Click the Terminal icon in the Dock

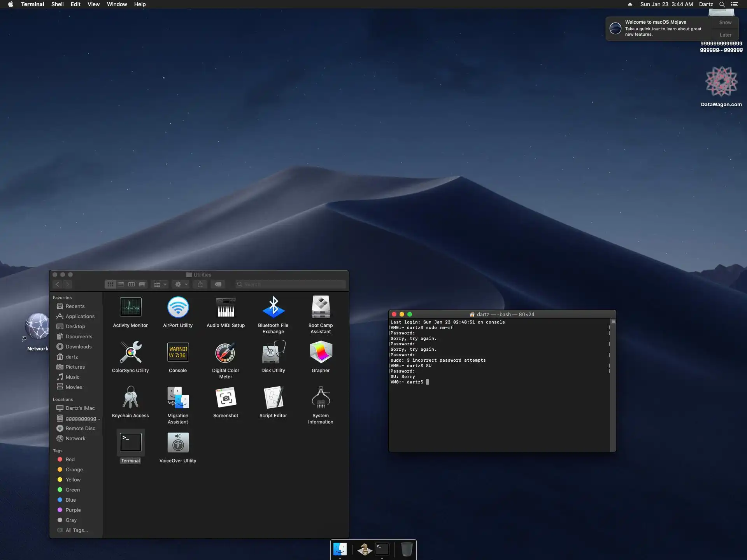[x=382, y=549]
